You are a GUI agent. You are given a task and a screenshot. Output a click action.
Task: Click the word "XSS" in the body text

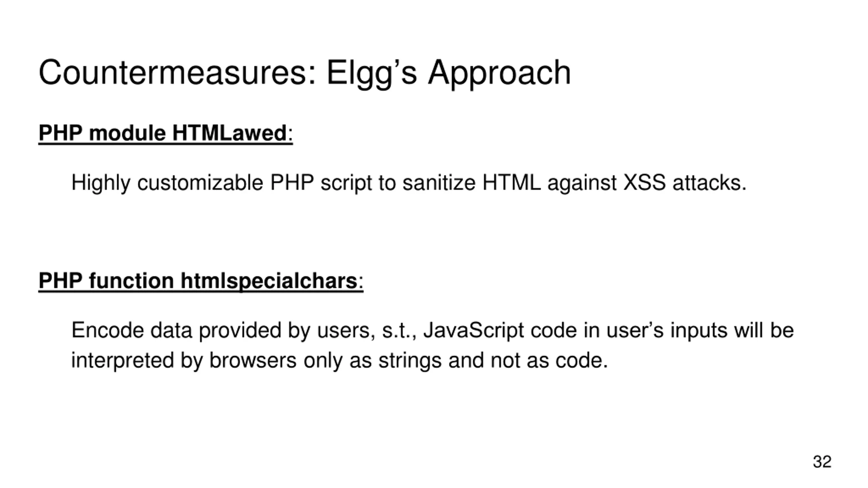pyautogui.click(x=644, y=183)
